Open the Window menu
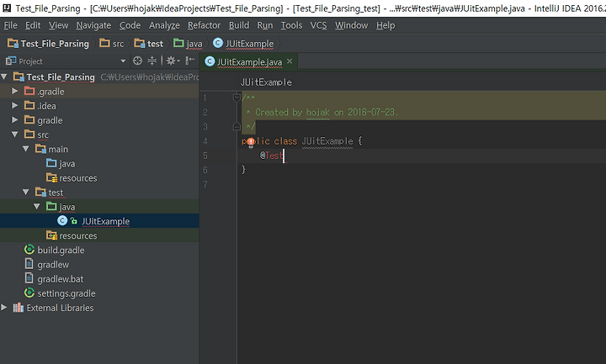Image resolution: width=606 pixels, height=364 pixels. 351,25
